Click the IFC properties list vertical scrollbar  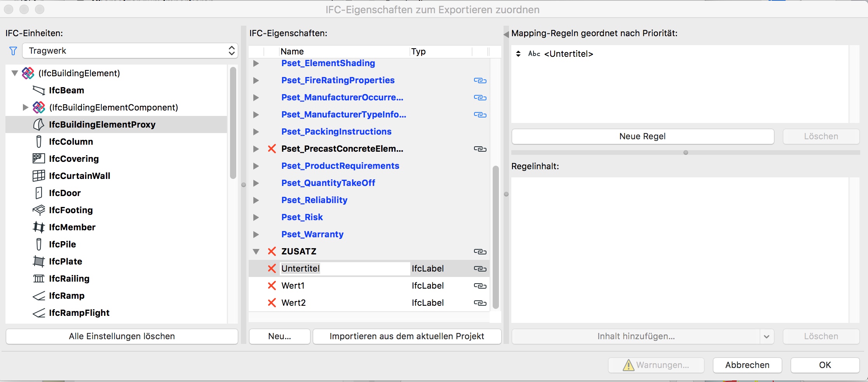coord(495,237)
